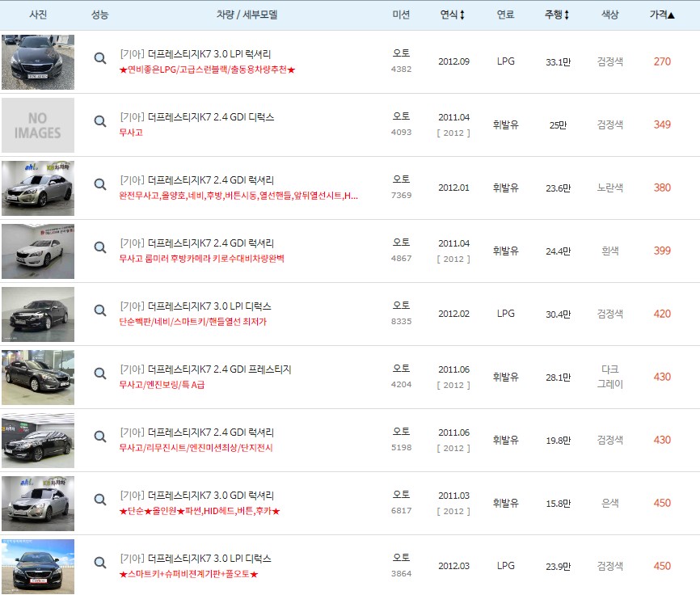Open K7 3.0 LPI 디럭스 2012.03 listing title

(196, 559)
